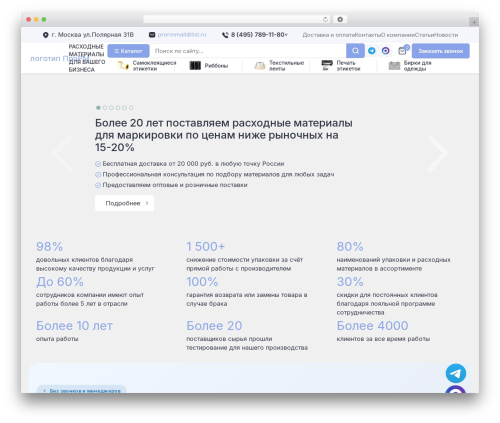
Task: Reload the page with browser refresh icon
Action: (325, 19)
